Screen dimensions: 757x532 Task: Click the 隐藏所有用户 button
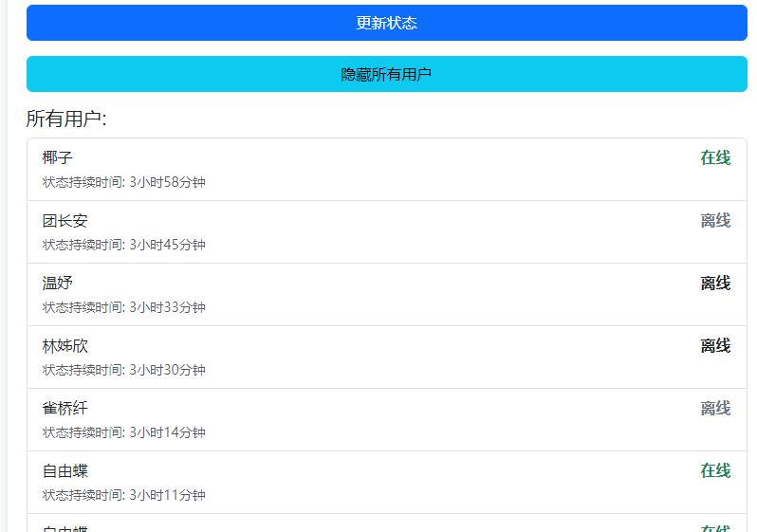(387, 74)
